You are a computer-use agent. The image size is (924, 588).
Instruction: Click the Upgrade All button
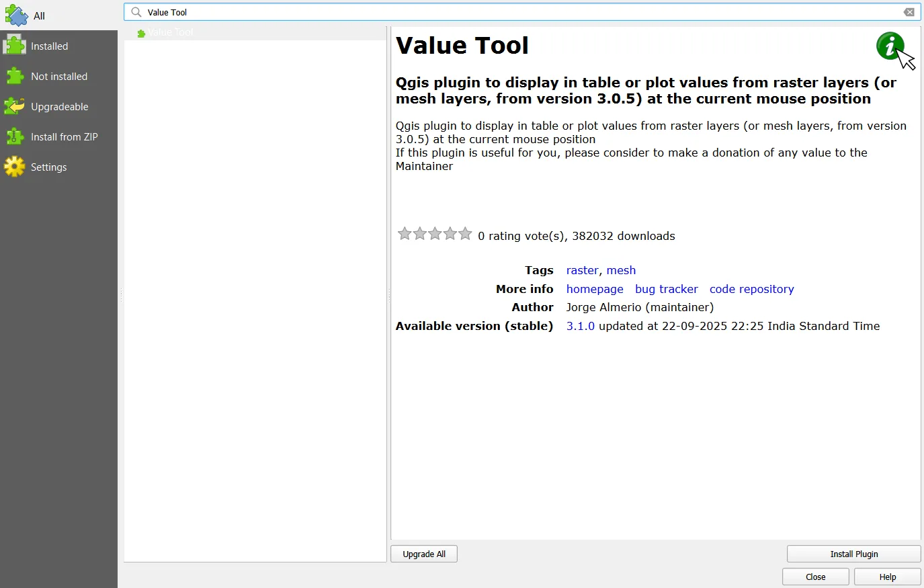(424, 554)
